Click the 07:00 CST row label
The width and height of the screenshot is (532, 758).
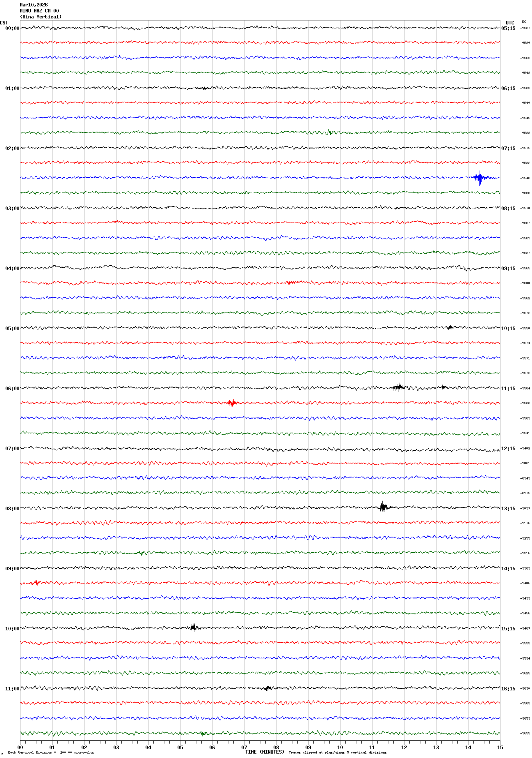[x=12, y=449]
